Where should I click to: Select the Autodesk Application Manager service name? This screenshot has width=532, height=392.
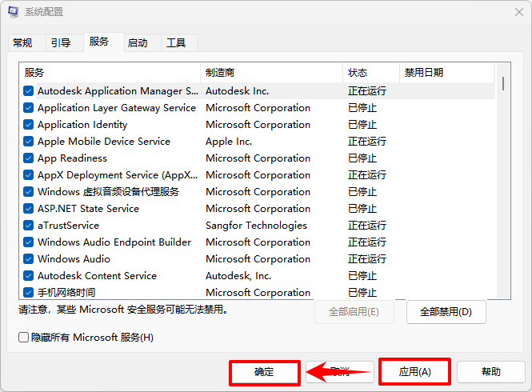coord(118,91)
